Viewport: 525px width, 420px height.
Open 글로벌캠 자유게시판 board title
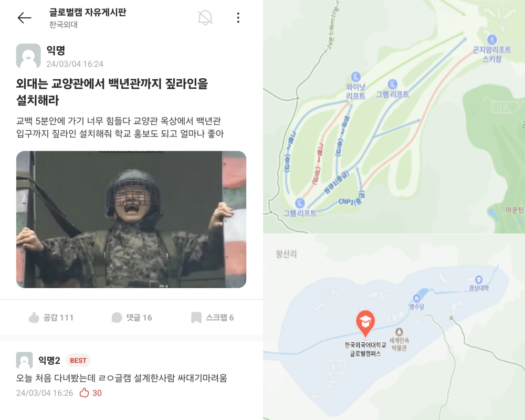click(x=88, y=12)
